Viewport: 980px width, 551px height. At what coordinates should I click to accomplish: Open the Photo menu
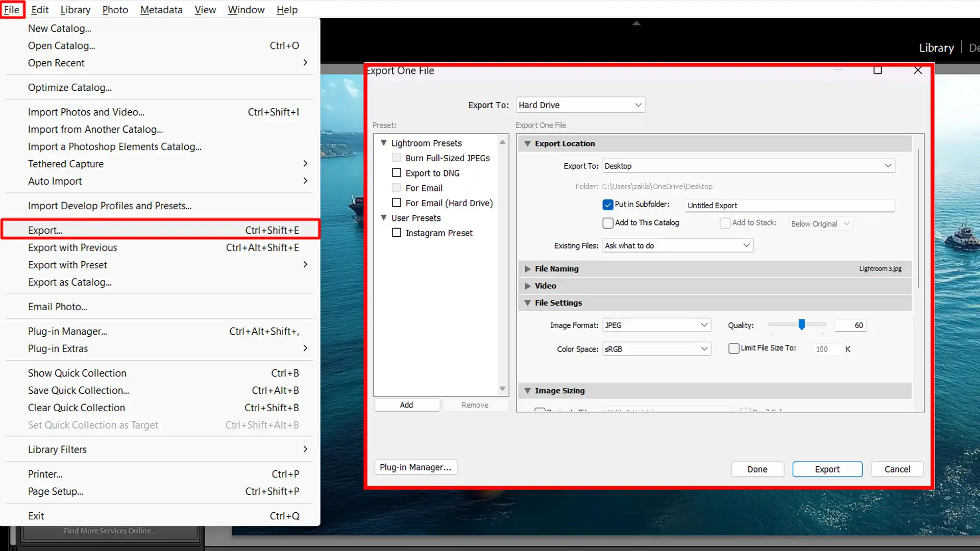115,10
